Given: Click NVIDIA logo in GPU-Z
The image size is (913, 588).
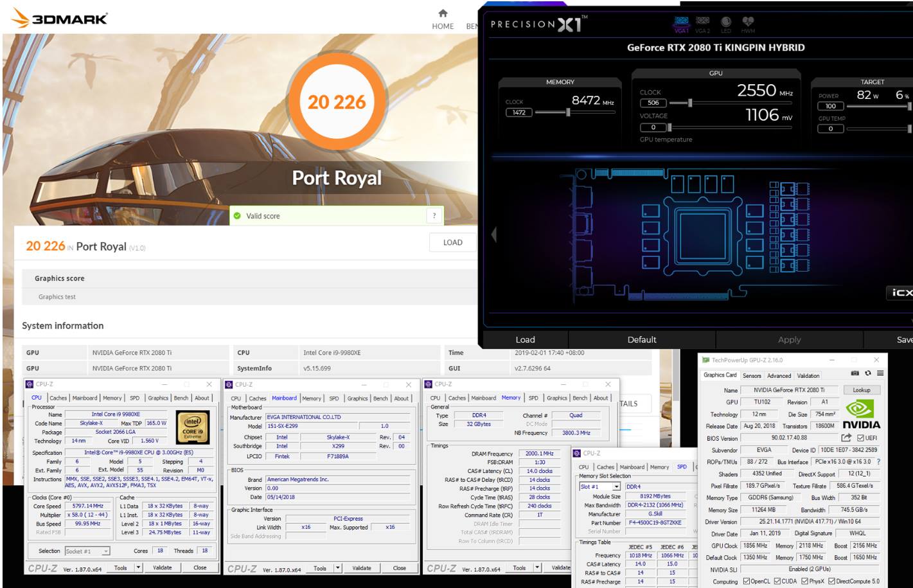Looking at the screenshot, I should click(860, 415).
